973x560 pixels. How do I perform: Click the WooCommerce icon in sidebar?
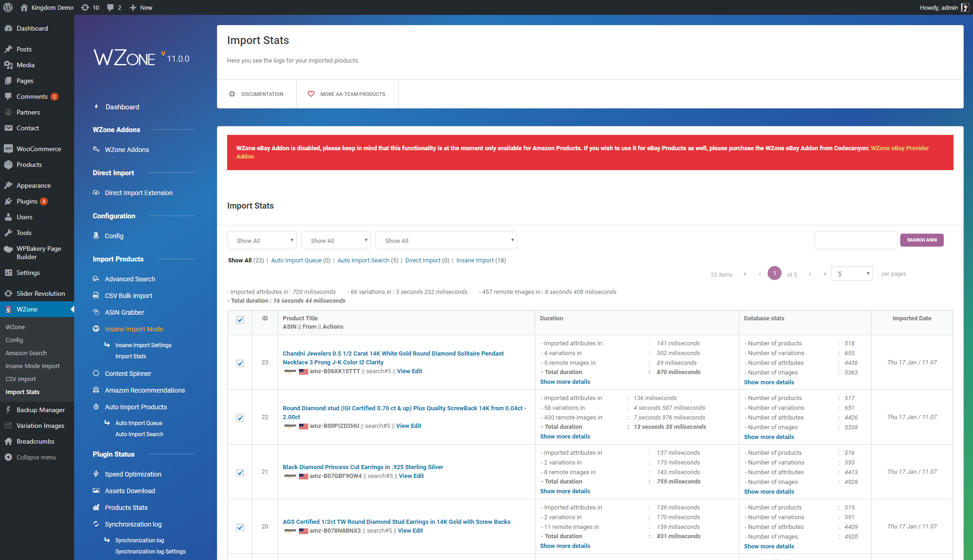pyautogui.click(x=8, y=149)
